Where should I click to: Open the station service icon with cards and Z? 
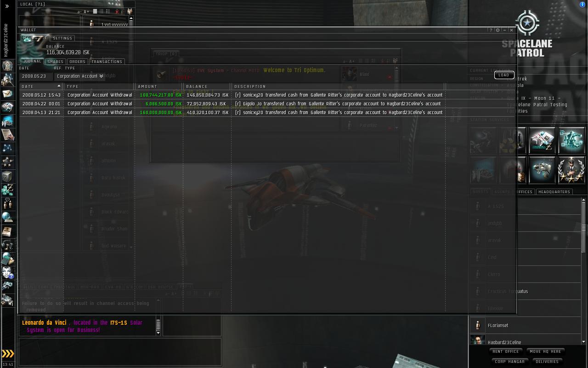point(542,140)
